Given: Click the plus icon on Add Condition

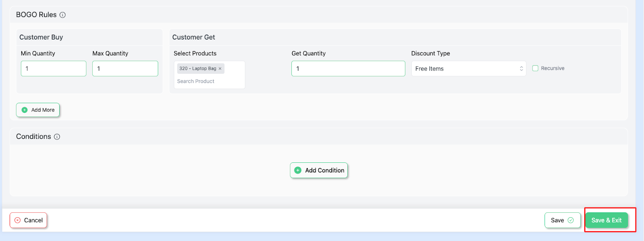Looking at the screenshot, I should [298, 170].
